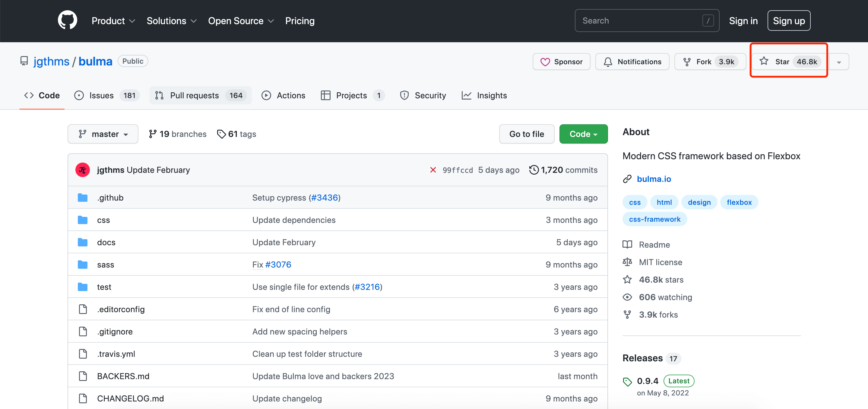The height and width of the screenshot is (409, 868).
Task: View the 61 tags link
Action: [236, 134]
